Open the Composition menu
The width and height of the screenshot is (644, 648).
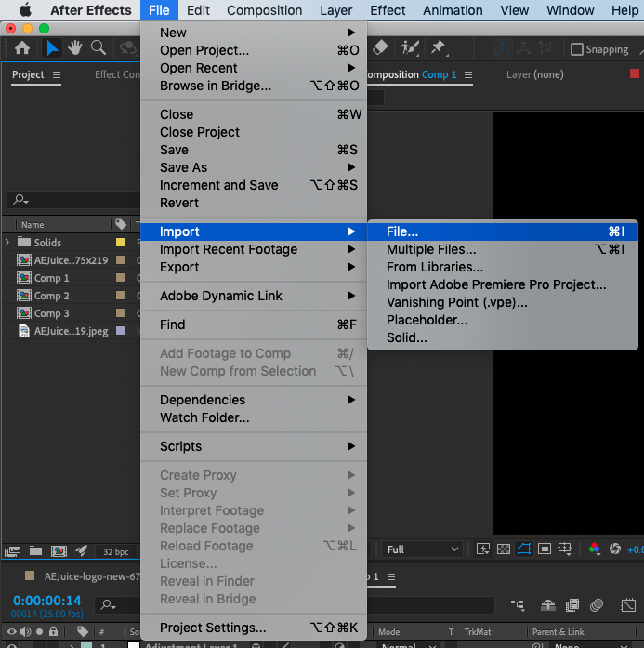[264, 10]
